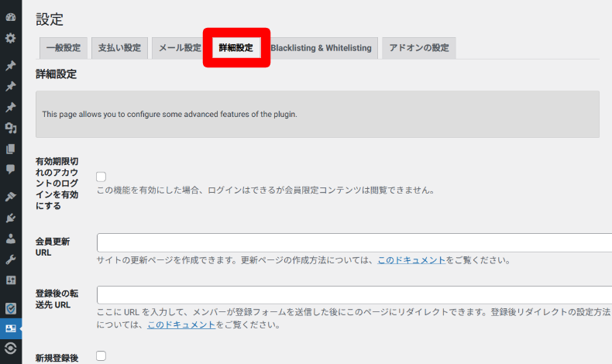The height and width of the screenshot is (364, 612).
Task: Click the shield checkmark sidebar icon
Action: [x=11, y=308]
